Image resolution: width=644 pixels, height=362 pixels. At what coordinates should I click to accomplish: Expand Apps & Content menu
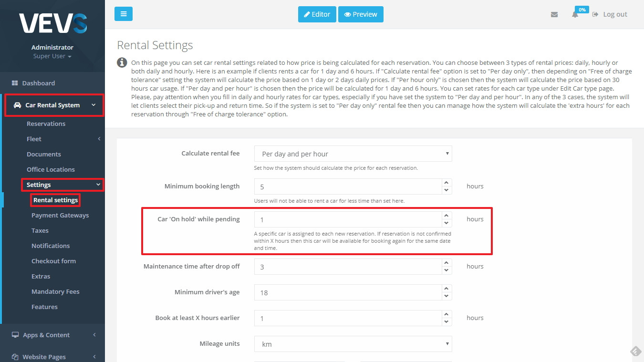52,335
